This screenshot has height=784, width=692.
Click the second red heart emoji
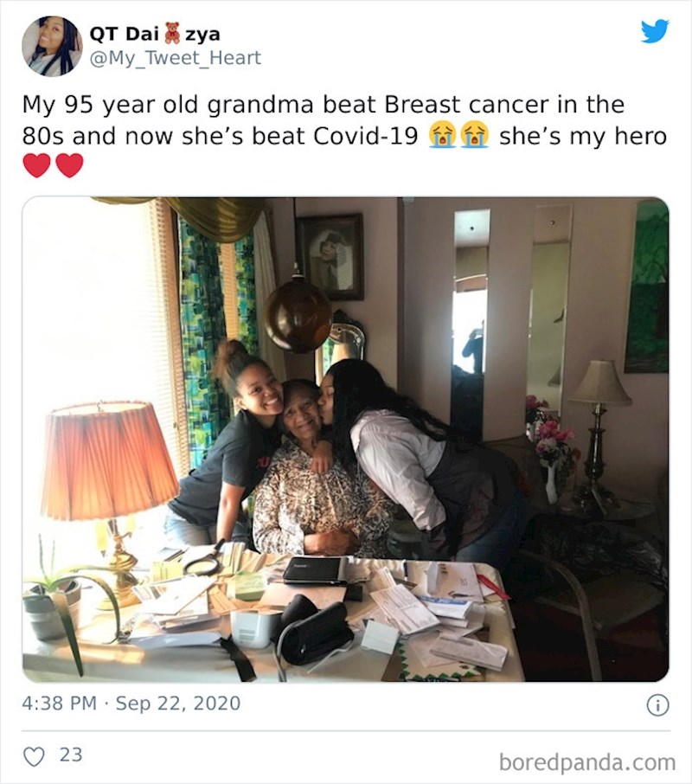tap(69, 164)
